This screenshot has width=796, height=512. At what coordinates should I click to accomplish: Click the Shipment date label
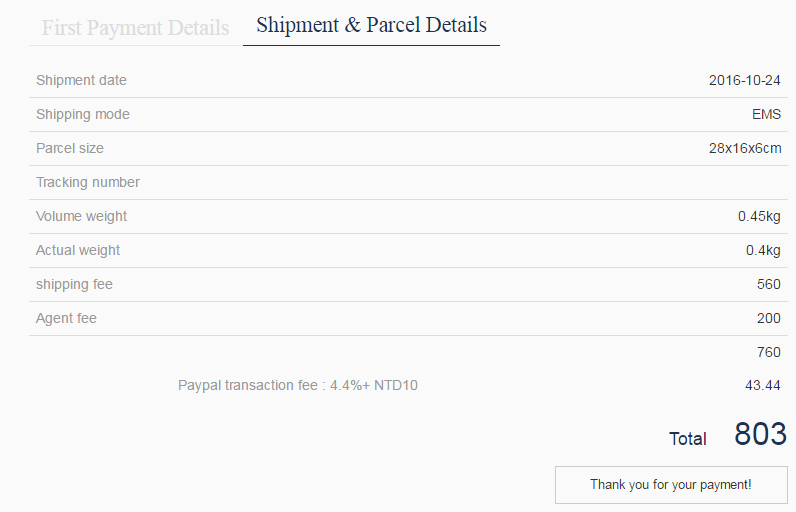click(x=81, y=80)
